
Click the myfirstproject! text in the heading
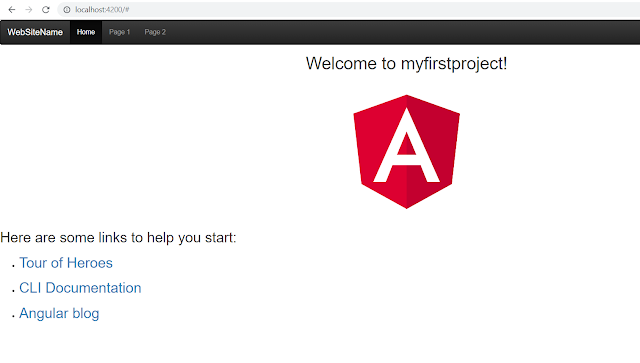coord(454,65)
